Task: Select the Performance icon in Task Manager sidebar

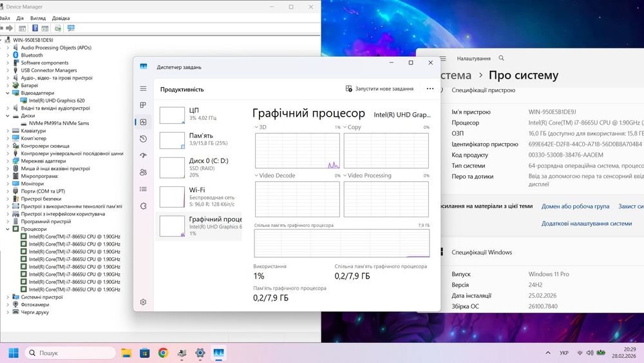Action: 143,122
